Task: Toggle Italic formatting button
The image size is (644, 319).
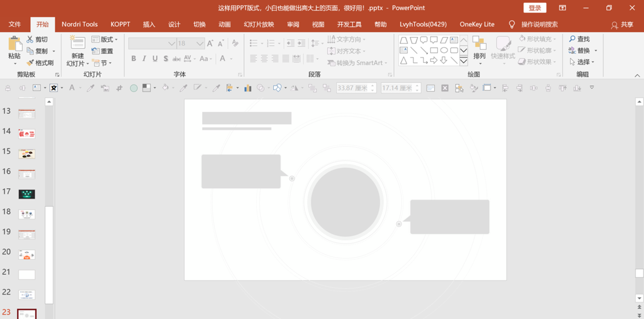Action: (x=144, y=59)
